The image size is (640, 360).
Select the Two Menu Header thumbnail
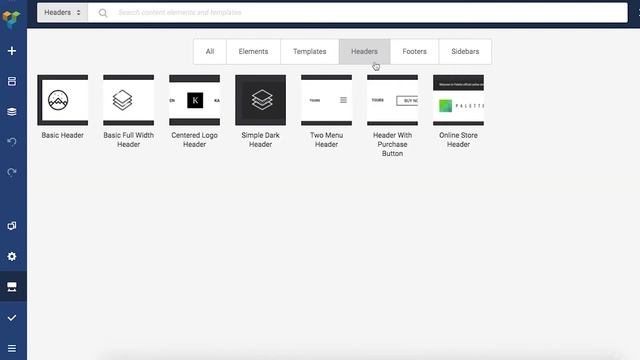click(x=327, y=100)
